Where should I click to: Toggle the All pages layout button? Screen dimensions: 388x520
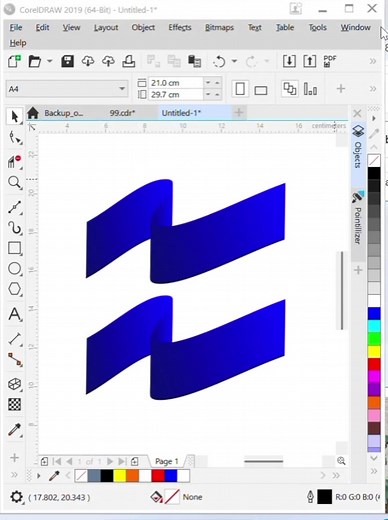pyautogui.click(x=290, y=89)
